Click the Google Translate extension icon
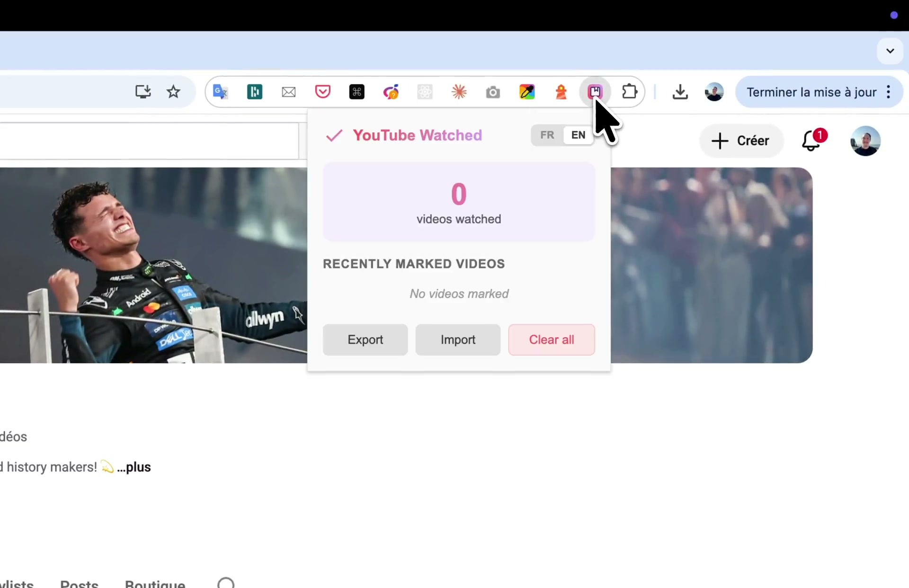 [x=220, y=92]
